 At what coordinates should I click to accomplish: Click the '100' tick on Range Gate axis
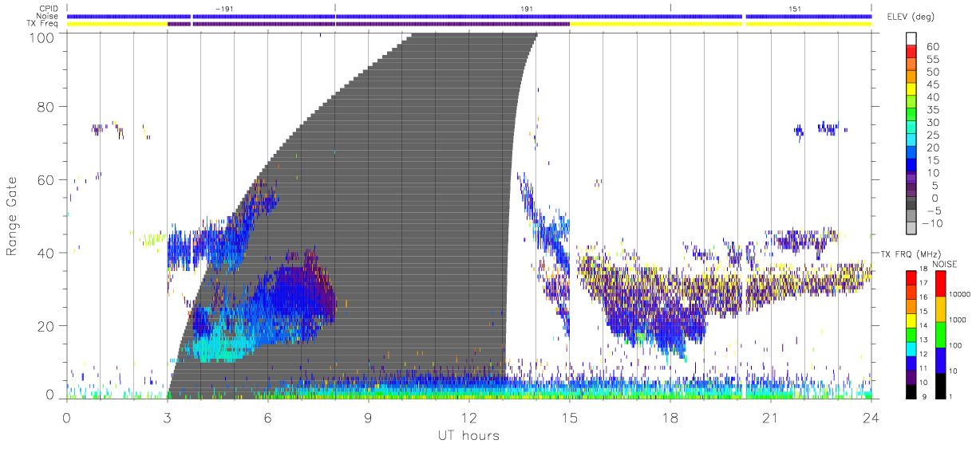pyautogui.click(x=42, y=37)
